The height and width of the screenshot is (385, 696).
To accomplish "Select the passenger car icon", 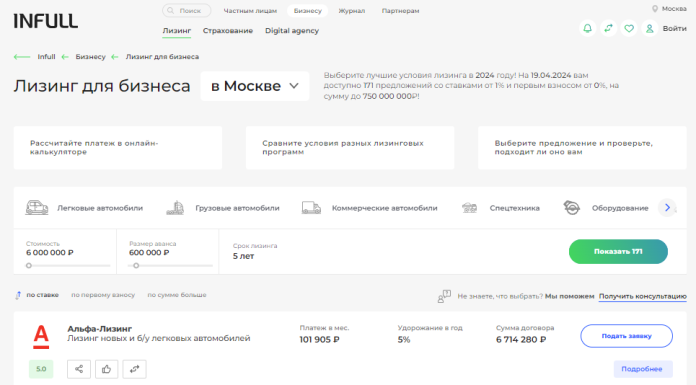I will tap(36, 208).
